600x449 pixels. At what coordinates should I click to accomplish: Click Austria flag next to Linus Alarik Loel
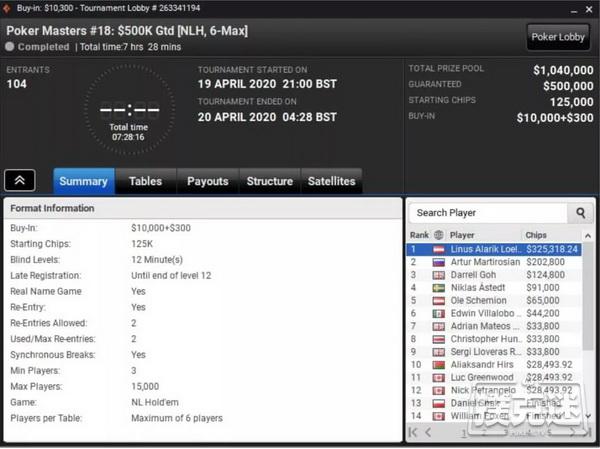pos(439,250)
